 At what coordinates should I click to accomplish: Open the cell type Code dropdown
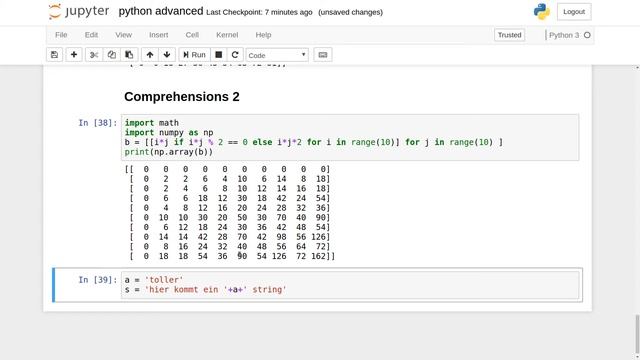point(277,55)
